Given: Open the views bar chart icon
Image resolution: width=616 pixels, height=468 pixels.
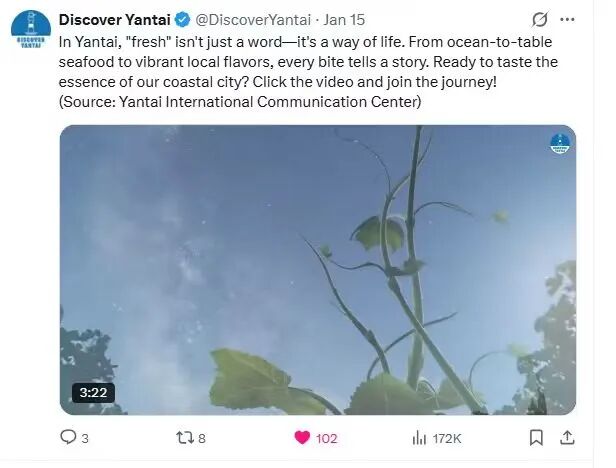Looking at the screenshot, I should coord(420,438).
